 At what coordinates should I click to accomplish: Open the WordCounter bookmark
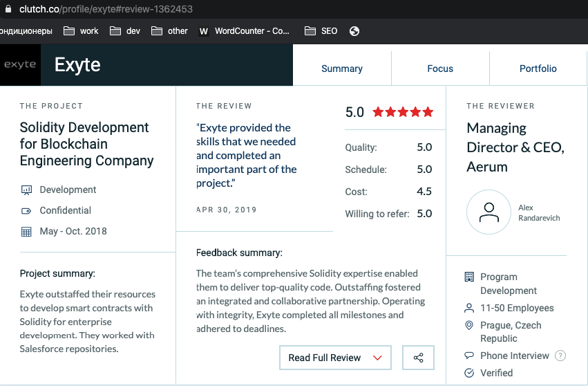coord(244,31)
